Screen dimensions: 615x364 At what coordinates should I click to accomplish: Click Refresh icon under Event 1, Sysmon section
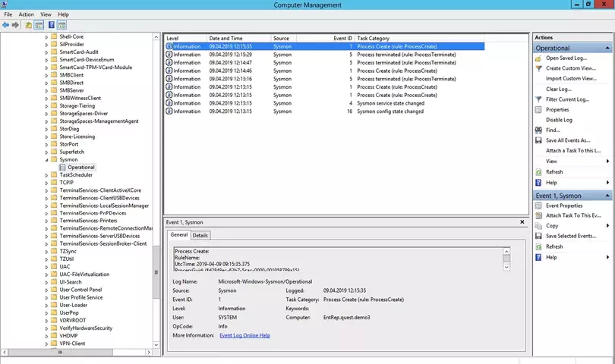(538, 246)
